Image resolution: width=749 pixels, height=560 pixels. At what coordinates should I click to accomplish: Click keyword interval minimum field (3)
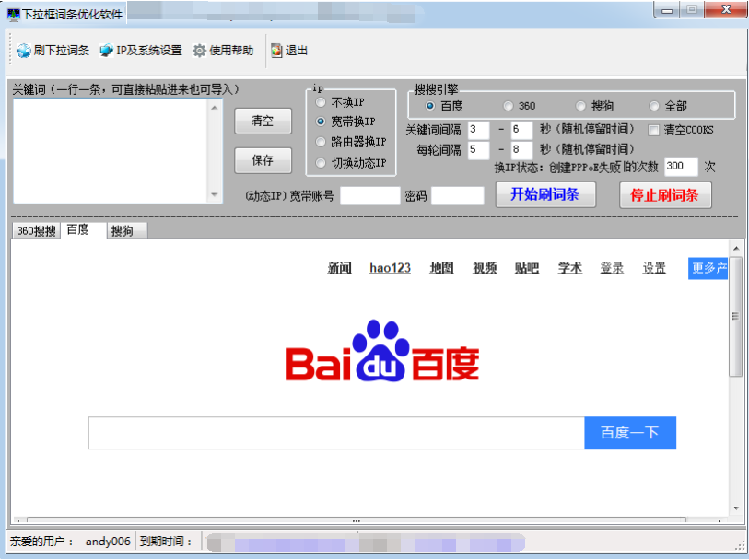point(478,129)
